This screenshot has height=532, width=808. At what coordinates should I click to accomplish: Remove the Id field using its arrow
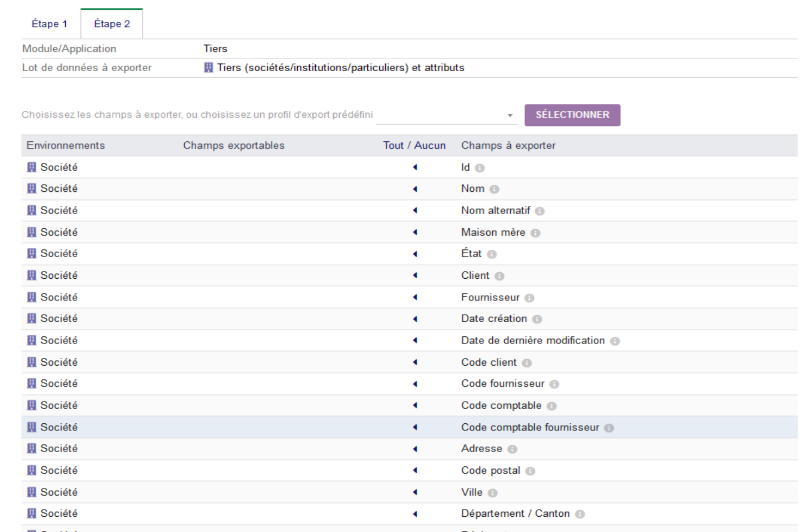point(415,167)
